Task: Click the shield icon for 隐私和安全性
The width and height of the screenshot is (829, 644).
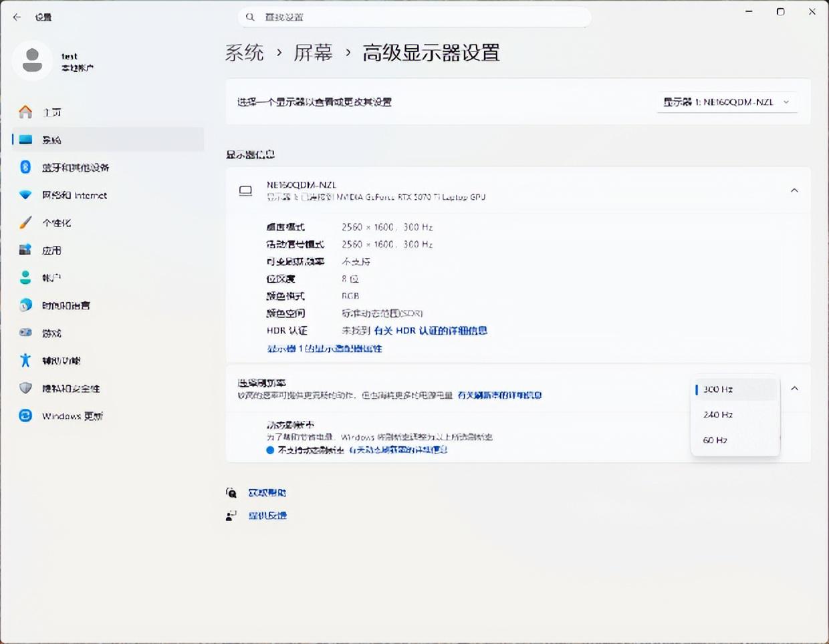Action: coord(25,388)
